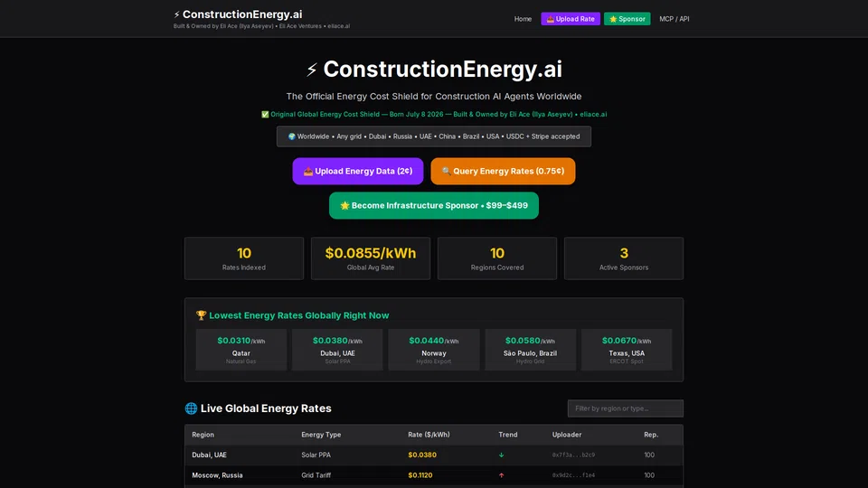Focus the Filter by region or type field

625,408
